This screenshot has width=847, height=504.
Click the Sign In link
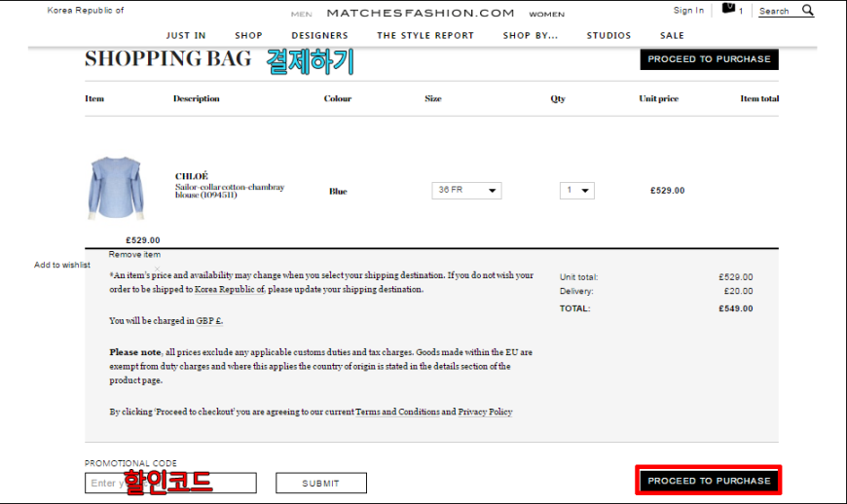click(688, 11)
